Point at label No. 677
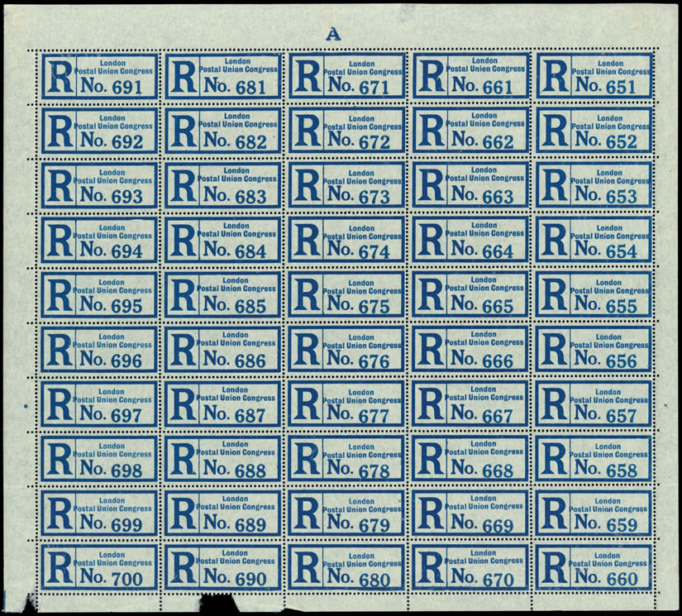 pyautogui.click(x=346, y=404)
